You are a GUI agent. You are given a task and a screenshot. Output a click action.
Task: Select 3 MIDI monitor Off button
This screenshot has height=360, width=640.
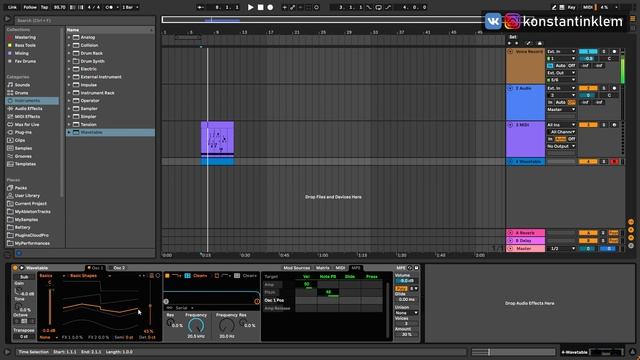[x=571, y=139]
